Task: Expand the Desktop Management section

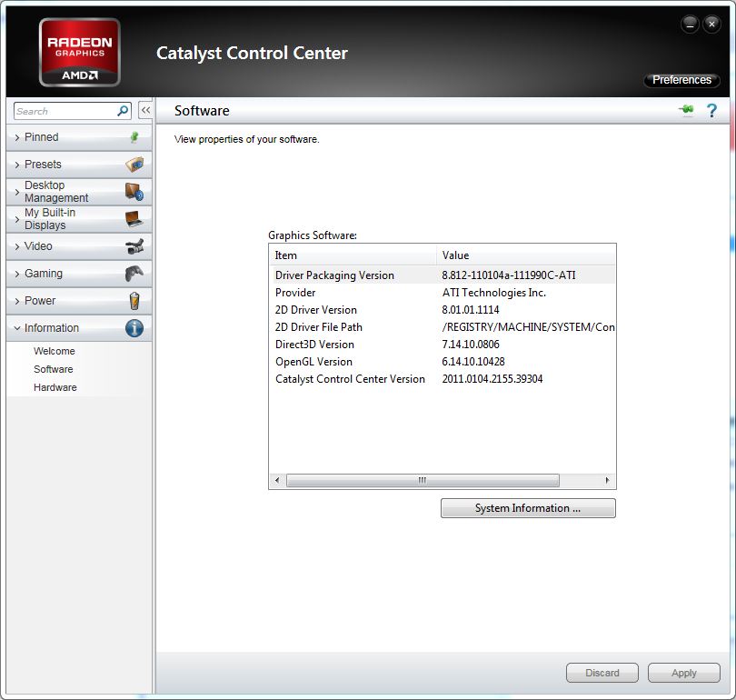Action: pos(79,192)
